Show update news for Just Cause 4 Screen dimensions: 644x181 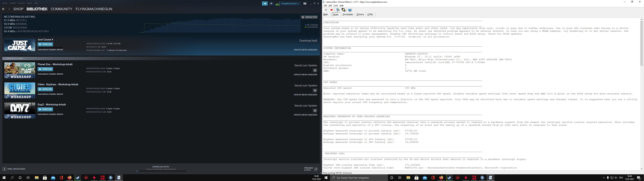tap(305, 50)
